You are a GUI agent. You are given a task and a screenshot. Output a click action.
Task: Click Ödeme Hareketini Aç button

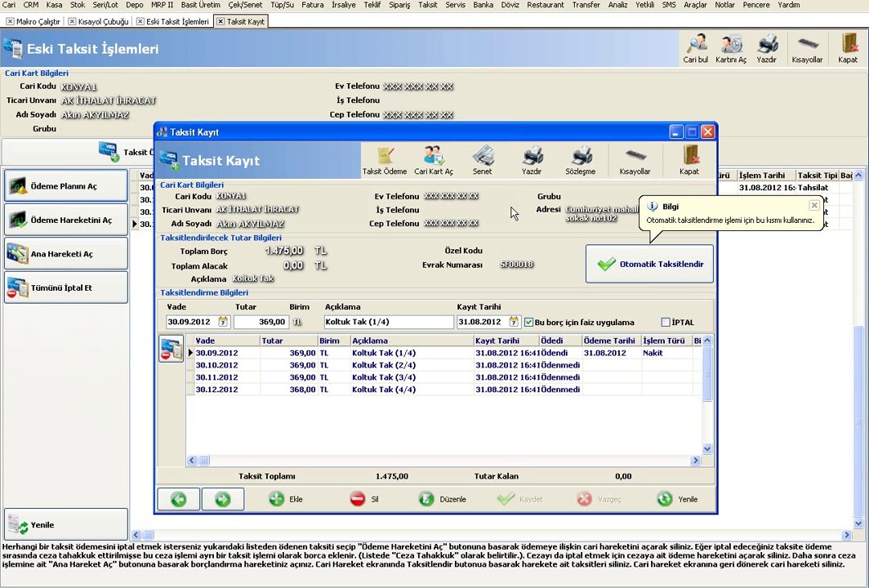click(x=66, y=220)
